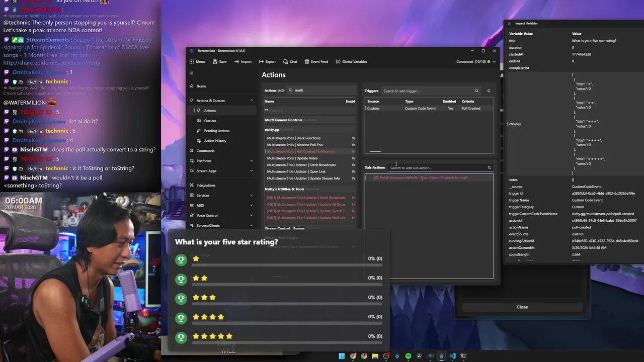Expand the Stream Apps section chevron

coord(252,171)
